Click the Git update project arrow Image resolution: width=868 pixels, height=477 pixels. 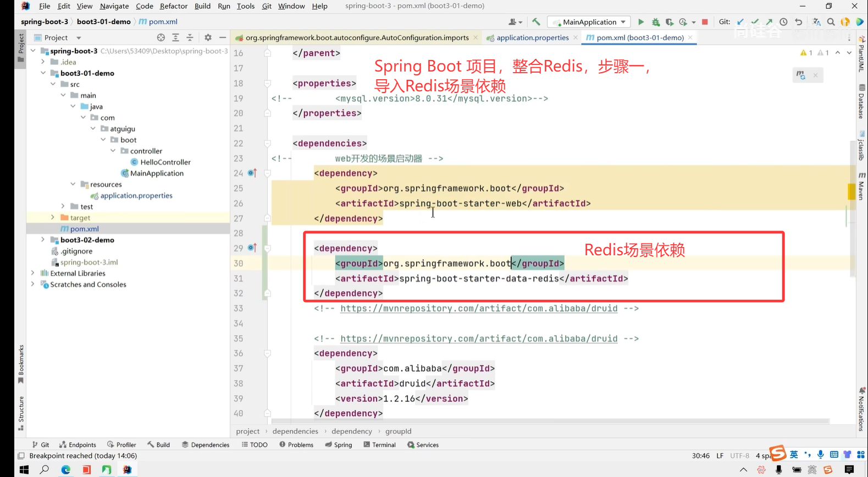[x=740, y=22]
